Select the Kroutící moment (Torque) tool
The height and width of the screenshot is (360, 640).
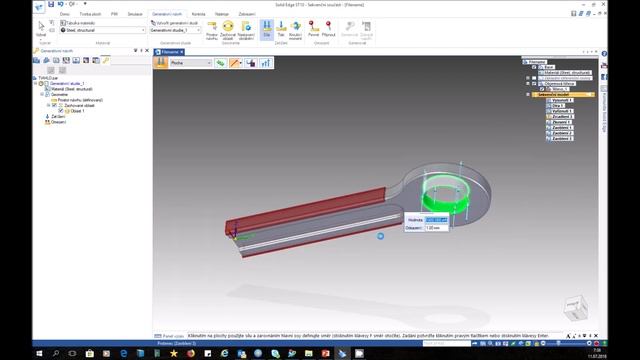click(x=295, y=30)
